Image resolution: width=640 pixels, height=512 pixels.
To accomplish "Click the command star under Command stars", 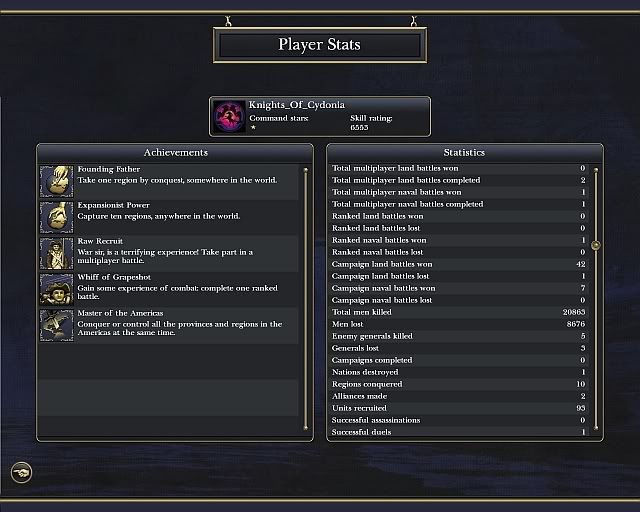I will click(253, 129).
